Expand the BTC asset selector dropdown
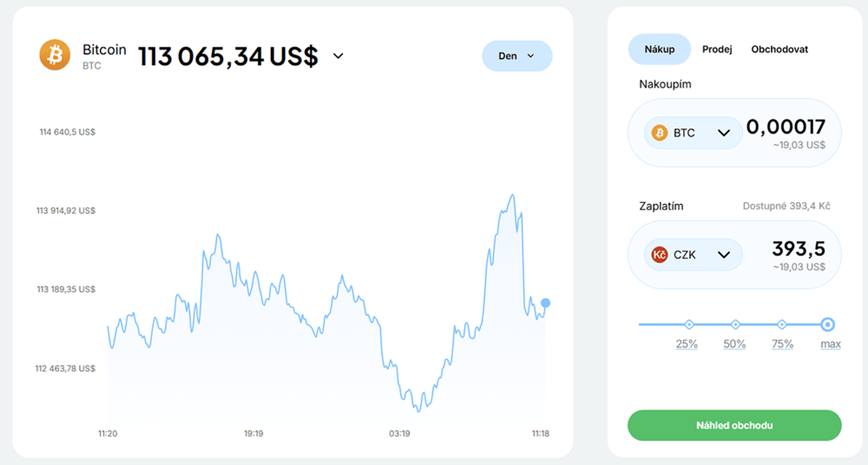Image resolution: width=868 pixels, height=465 pixels. pos(723,132)
